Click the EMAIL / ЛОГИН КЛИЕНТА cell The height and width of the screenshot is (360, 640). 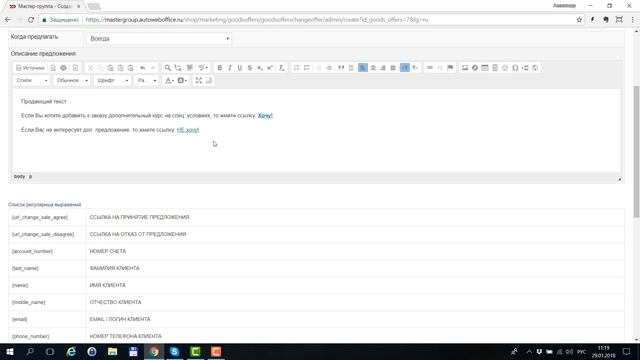pyautogui.click(x=355, y=319)
